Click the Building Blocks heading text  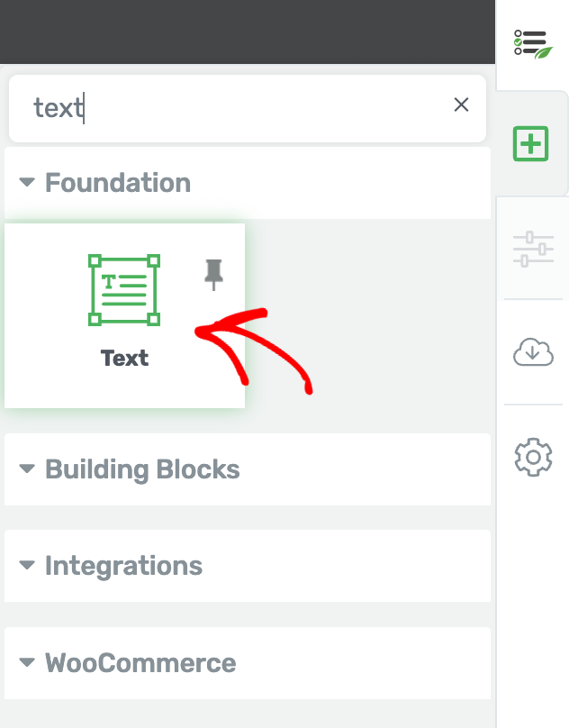[142, 469]
